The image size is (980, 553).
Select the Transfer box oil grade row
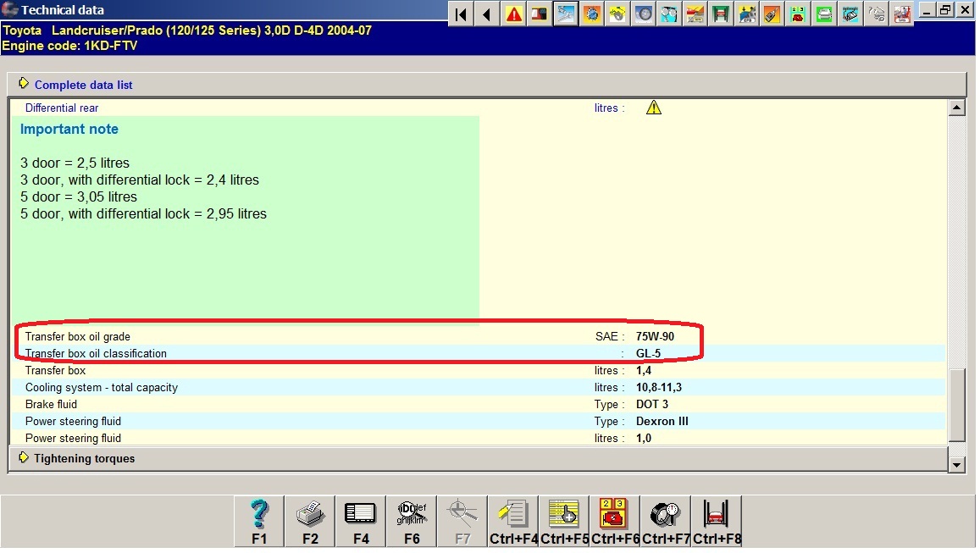78,336
